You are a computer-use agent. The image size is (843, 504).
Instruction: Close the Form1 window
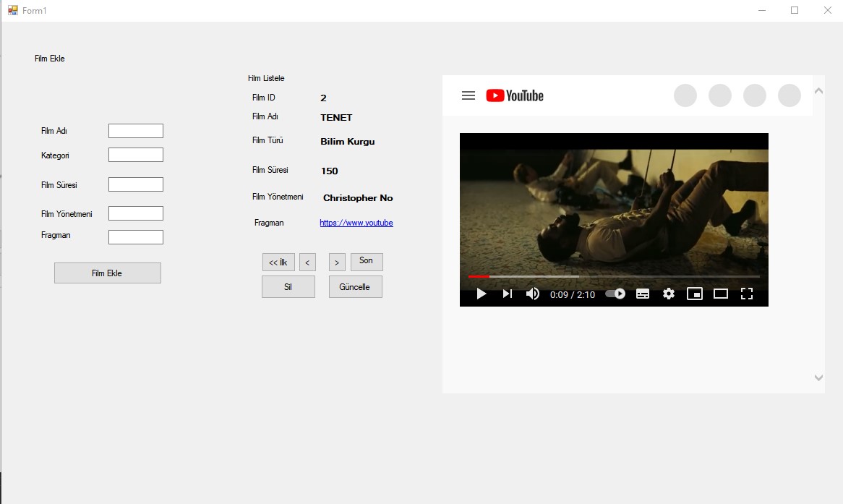point(827,10)
